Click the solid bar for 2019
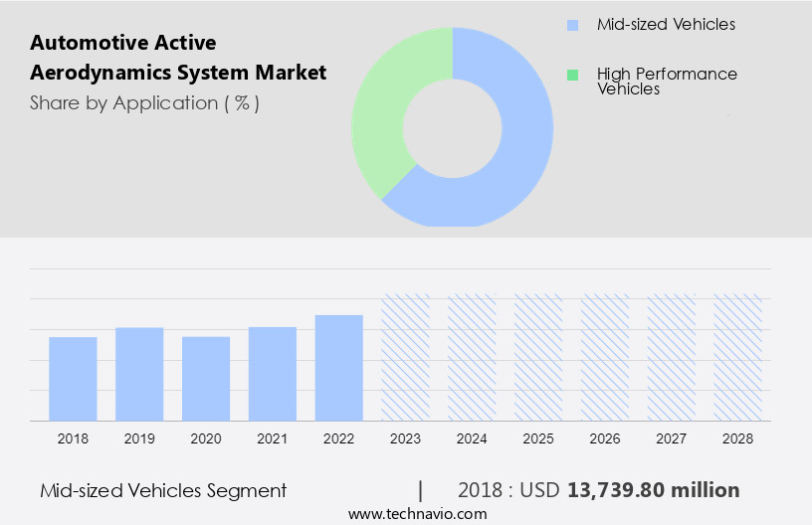This screenshot has width=812, height=525. pyautogui.click(x=139, y=374)
